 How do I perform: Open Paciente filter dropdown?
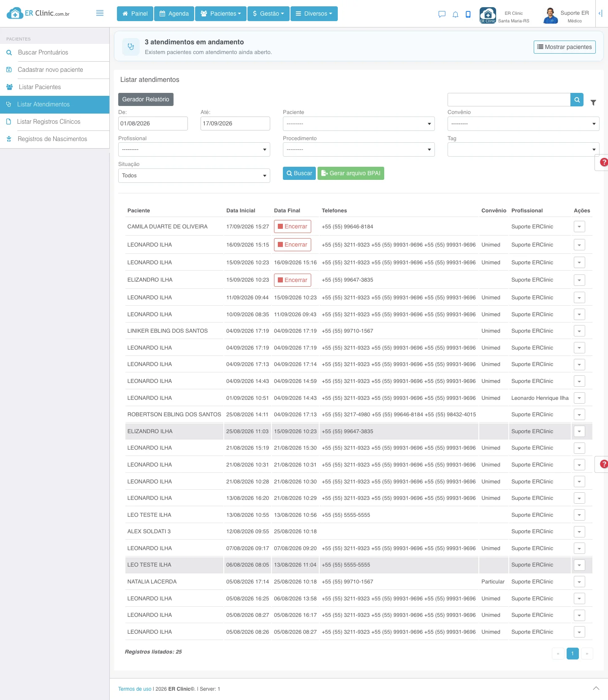(359, 124)
